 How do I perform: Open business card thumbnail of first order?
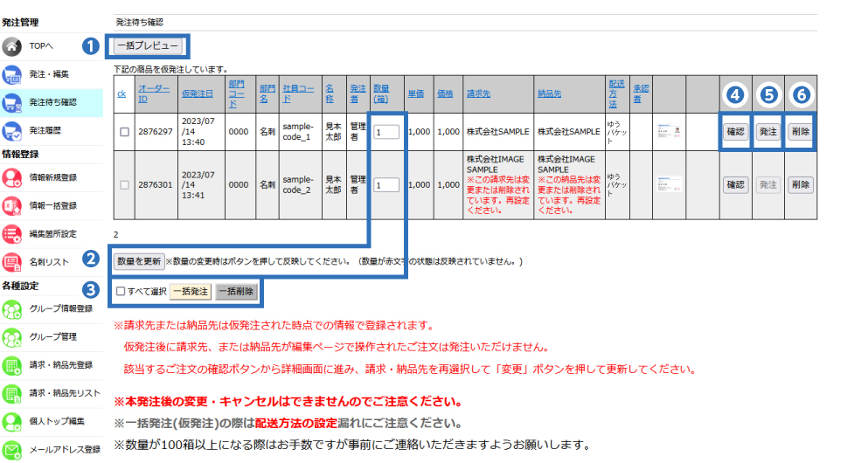[669, 132]
